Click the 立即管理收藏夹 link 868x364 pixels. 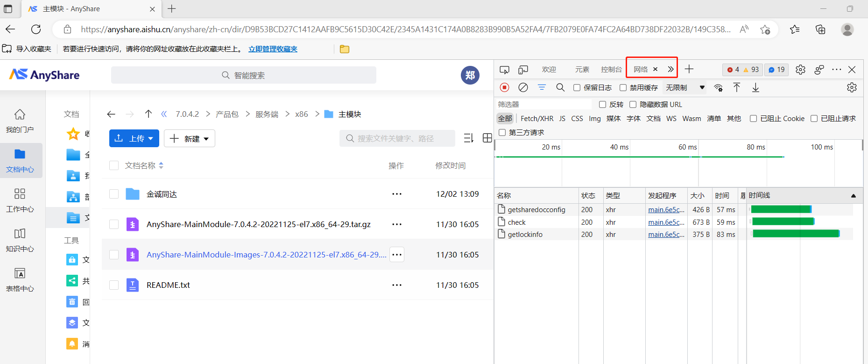pyautogui.click(x=273, y=49)
